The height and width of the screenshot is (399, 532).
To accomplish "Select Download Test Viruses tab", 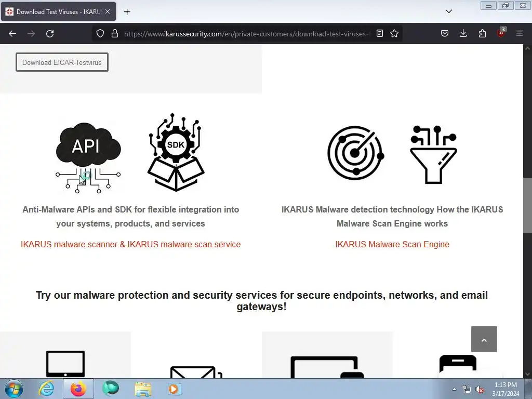I will [58, 11].
